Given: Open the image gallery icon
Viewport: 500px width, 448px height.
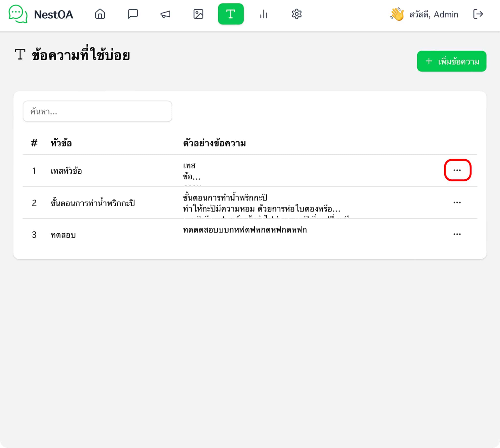Looking at the screenshot, I should point(198,14).
